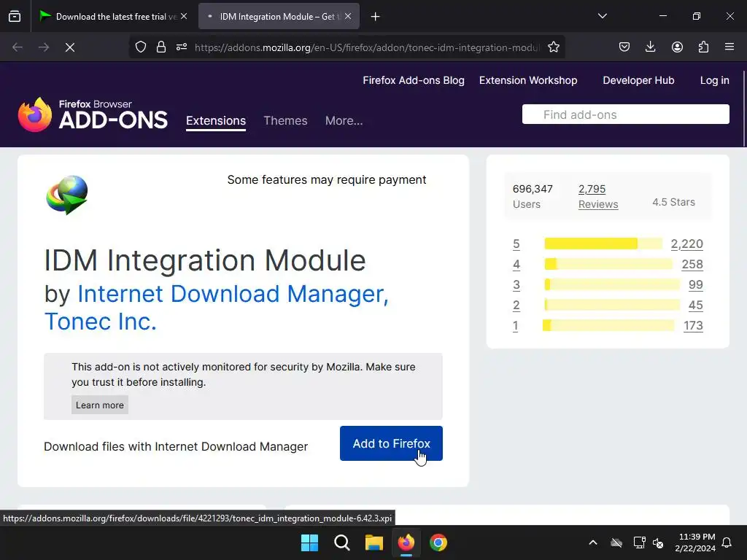
Task: Open Windows taskbar Search
Action: tap(341, 542)
